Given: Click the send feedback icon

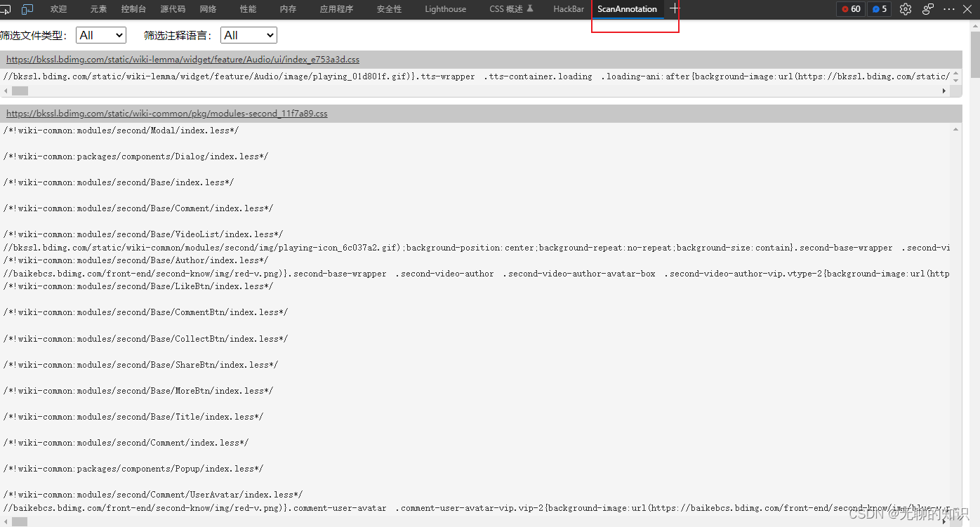Looking at the screenshot, I should click(x=927, y=9).
